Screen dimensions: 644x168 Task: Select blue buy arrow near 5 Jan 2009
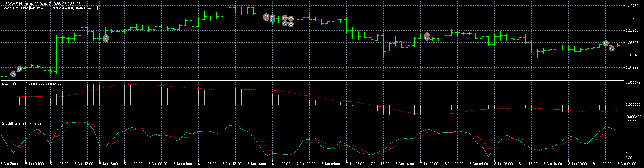[13, 74]
